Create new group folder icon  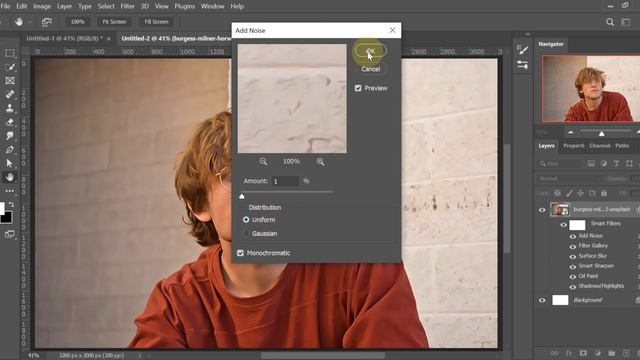click(x=611, y=353)
